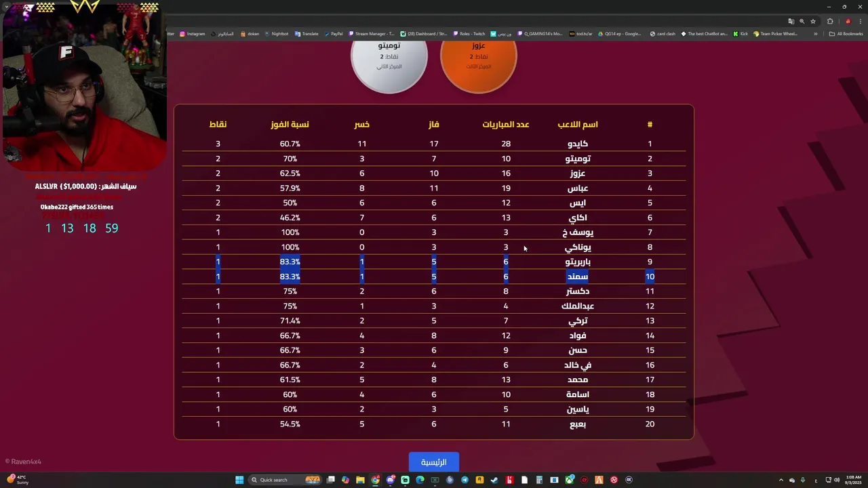This screenshot has height=488, width=868.
Task: Open the red profile avatar in Chrome toolbar
Action: tap(848, 21)
